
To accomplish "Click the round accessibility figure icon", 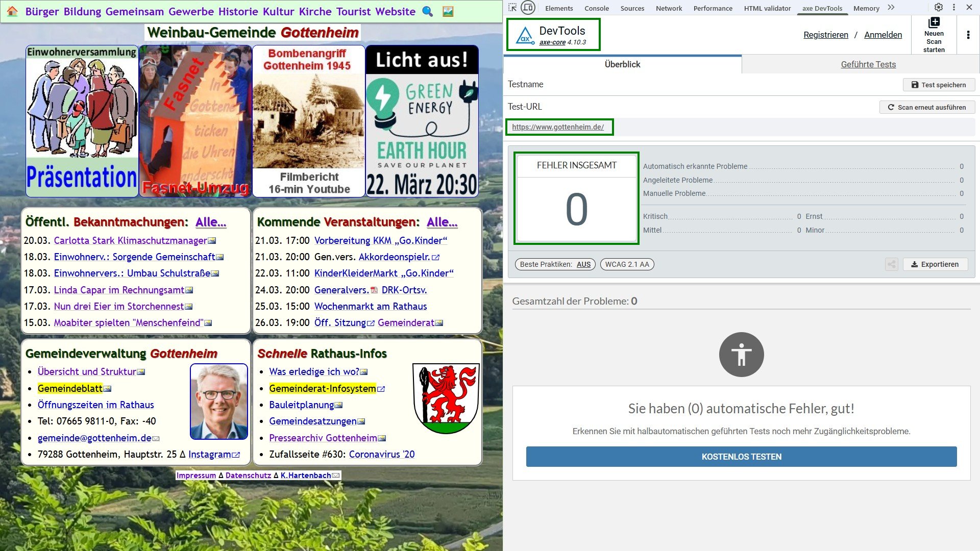I will 741,355.
